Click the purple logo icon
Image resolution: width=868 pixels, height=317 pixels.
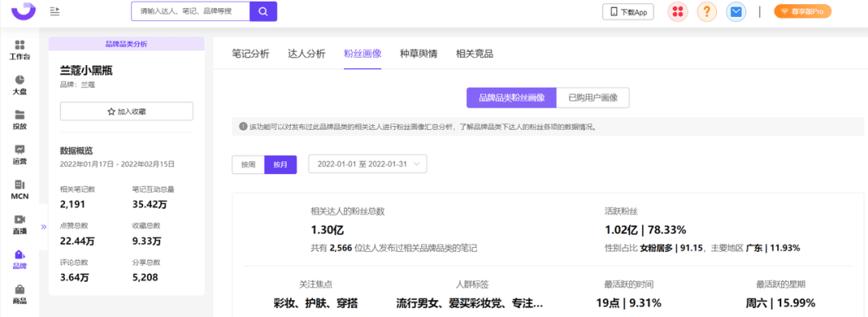coord(23,11)
